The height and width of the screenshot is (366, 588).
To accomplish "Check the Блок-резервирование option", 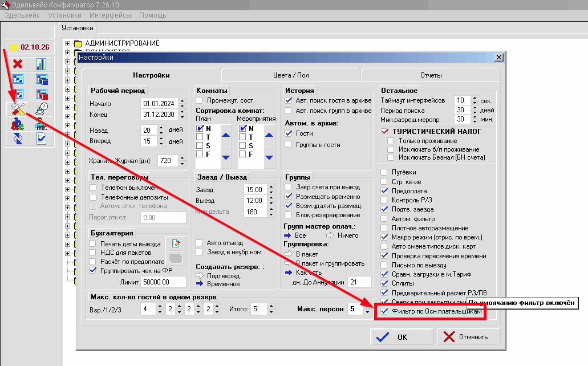I will click(x=288, y=215).
